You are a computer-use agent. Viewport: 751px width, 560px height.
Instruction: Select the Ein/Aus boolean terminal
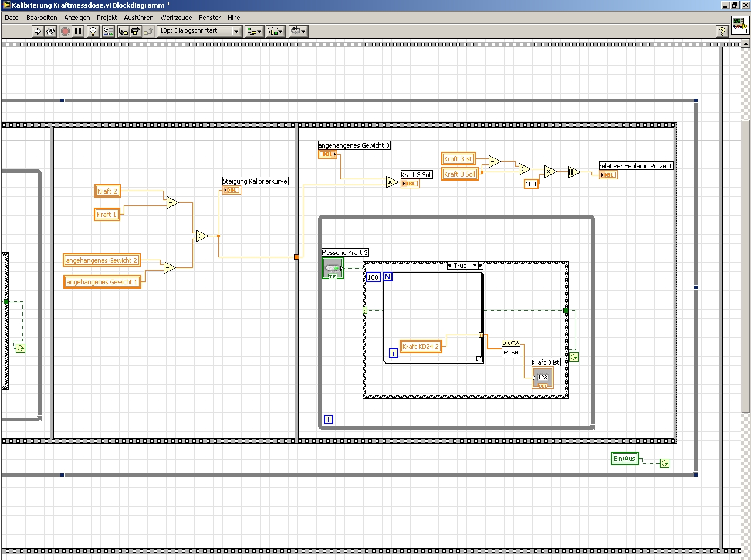(x=624, y=459)
